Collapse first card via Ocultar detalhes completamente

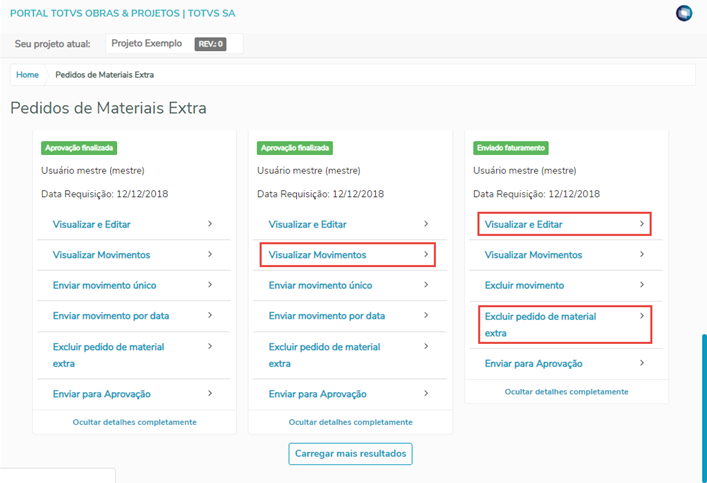tap(134, 422)
